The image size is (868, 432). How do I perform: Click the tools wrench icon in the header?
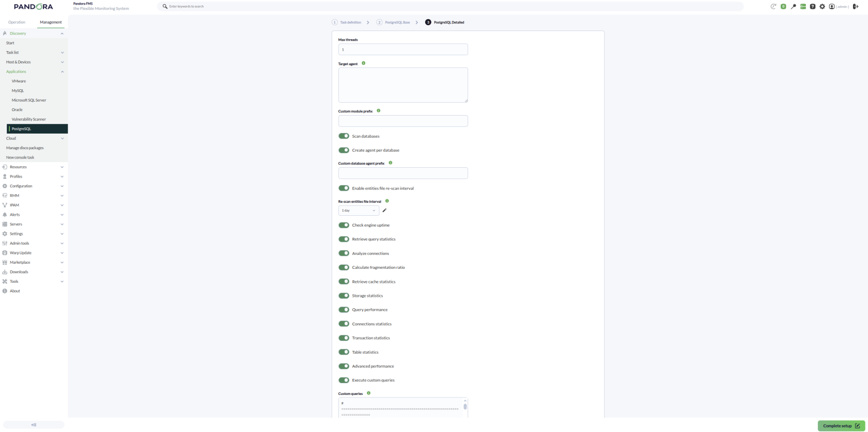coord(793,7)
